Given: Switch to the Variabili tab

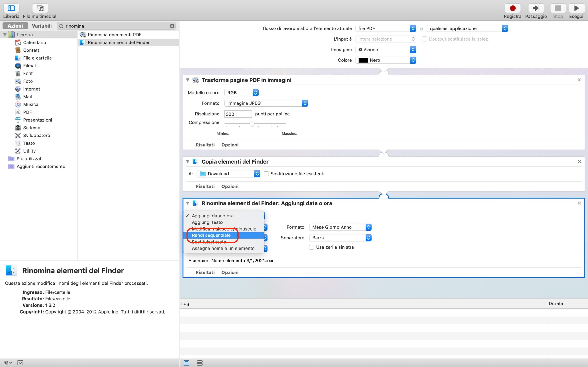Looking at the screenshot, I should (x=42, y=26).
